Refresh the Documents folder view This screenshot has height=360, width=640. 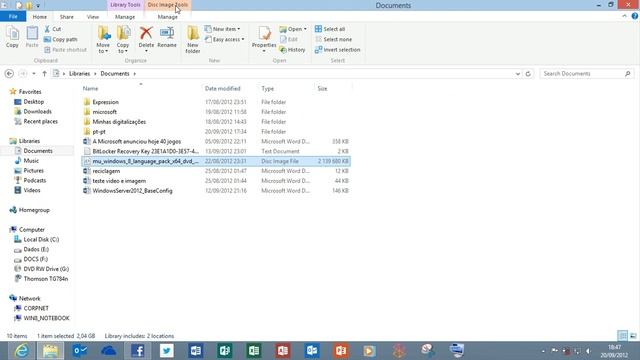point(528,74)
